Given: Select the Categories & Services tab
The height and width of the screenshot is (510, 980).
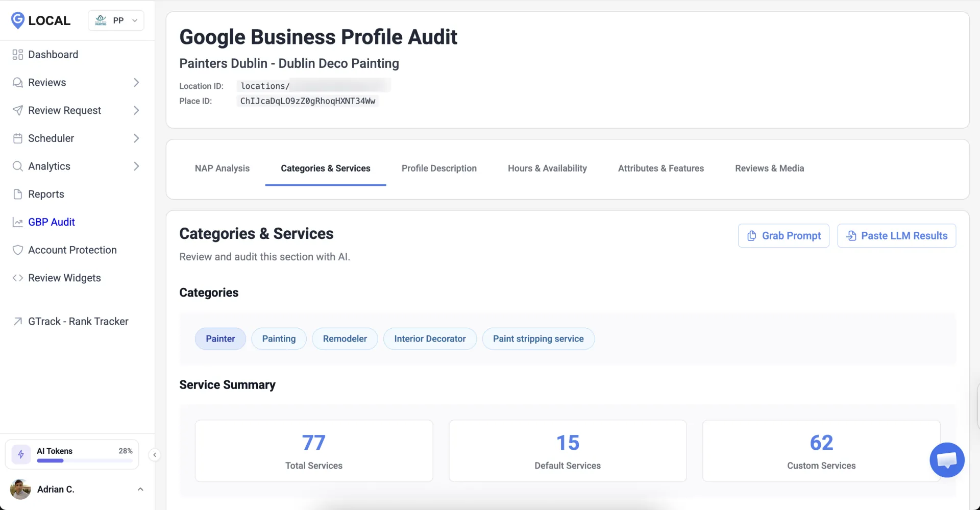Looking at the screenshot, I should coord(326,168).
